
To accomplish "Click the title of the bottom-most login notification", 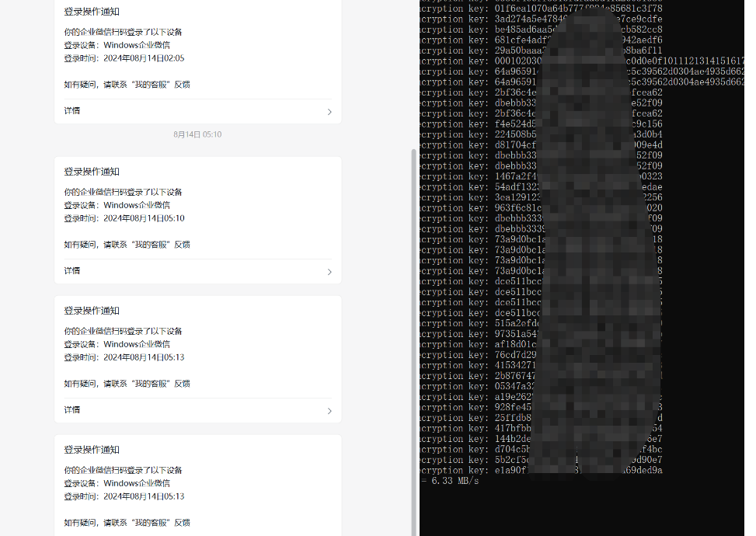I will pyautogui.click(x=92, y=450).
